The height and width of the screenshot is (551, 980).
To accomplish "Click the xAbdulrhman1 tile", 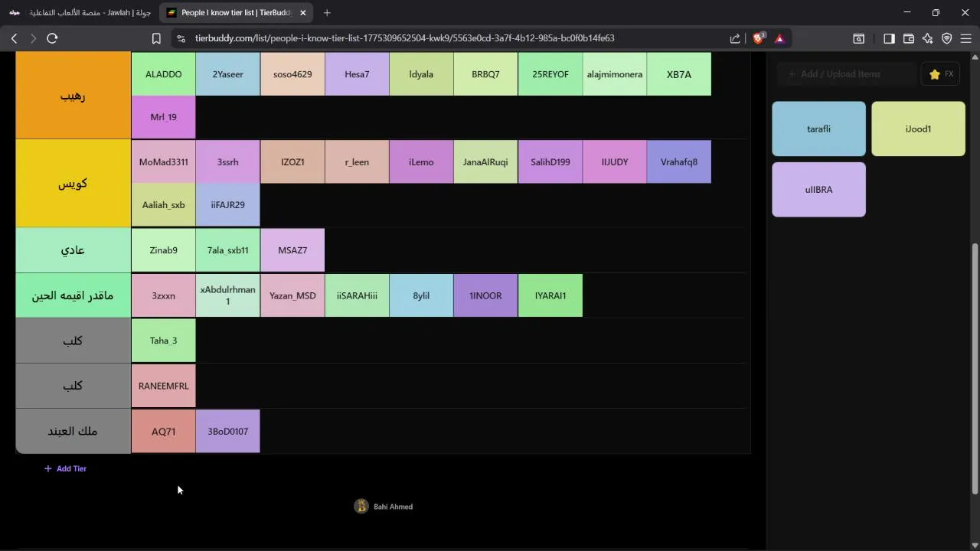I will click(x=227, y=295).
